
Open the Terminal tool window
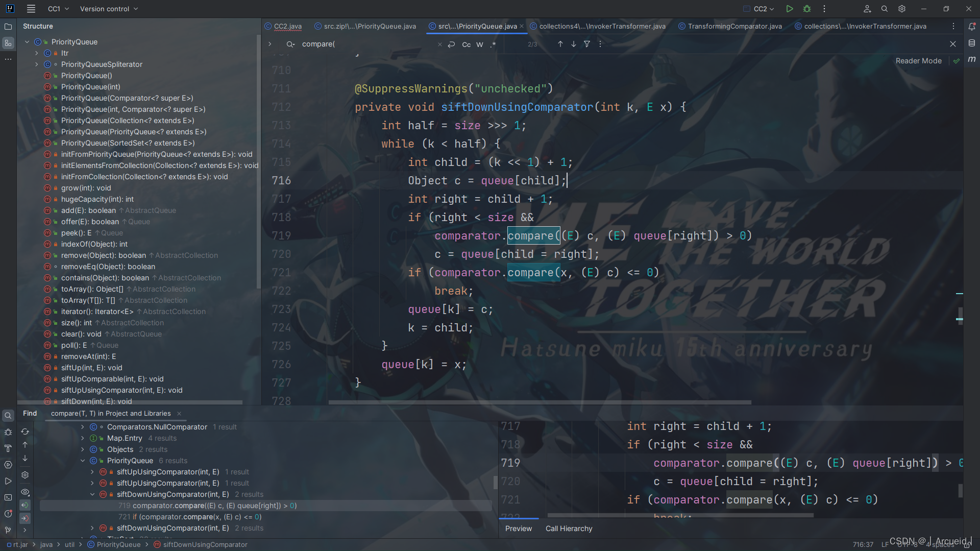click(x=8, y=497)
